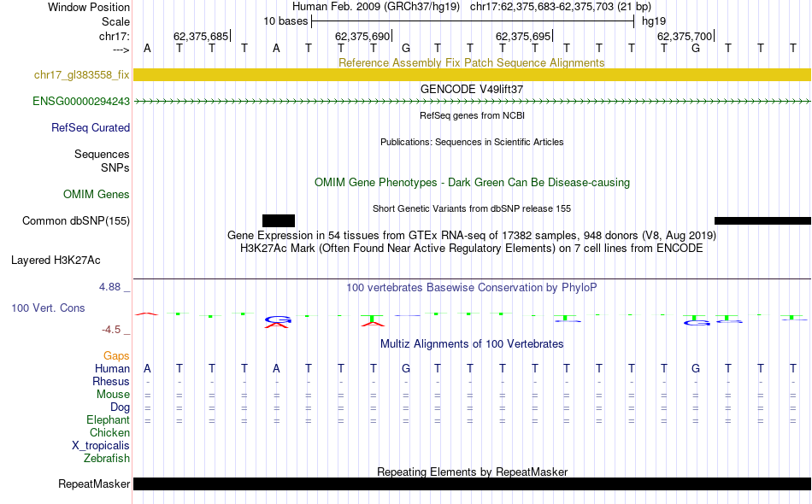Click 100 vertebrates Basewise Conservation by PhyloP
The height and width of the screenshot is (504, 812).
[472, 288]
